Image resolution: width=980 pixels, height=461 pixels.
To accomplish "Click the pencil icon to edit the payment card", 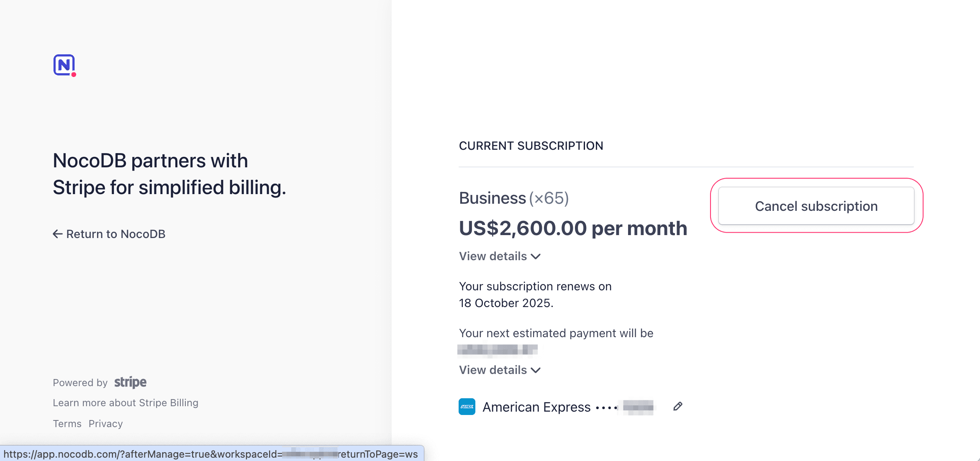I will click(677, 406).
